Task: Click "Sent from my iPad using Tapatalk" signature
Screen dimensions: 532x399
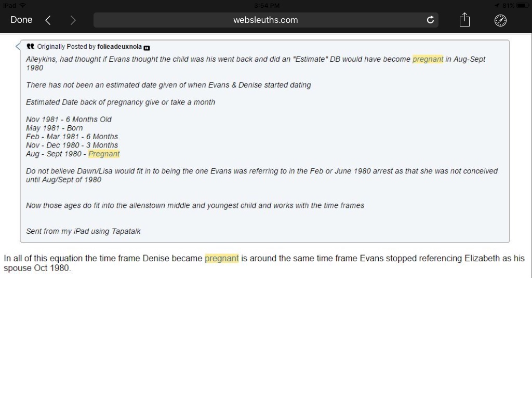Action: (83, 231)
